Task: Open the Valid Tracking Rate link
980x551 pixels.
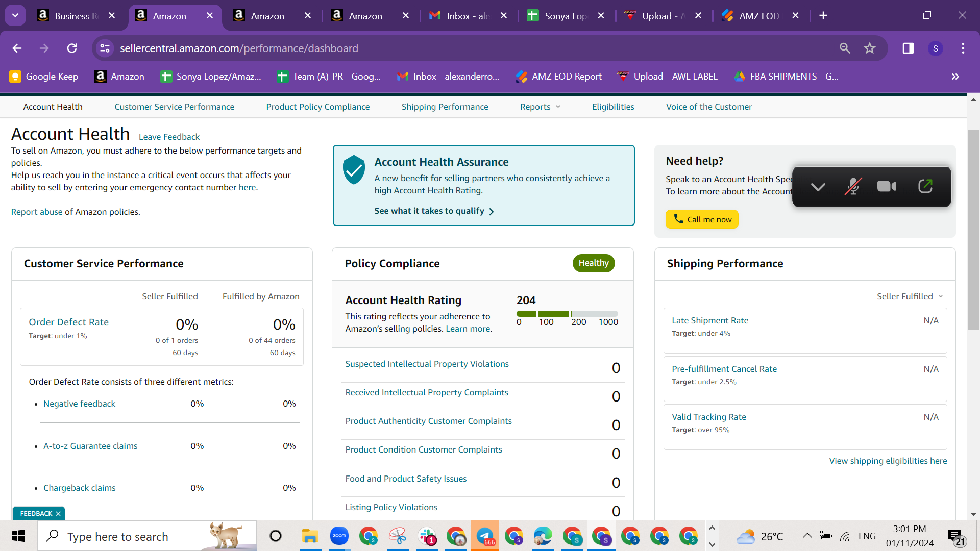Action: click(708, 417)
